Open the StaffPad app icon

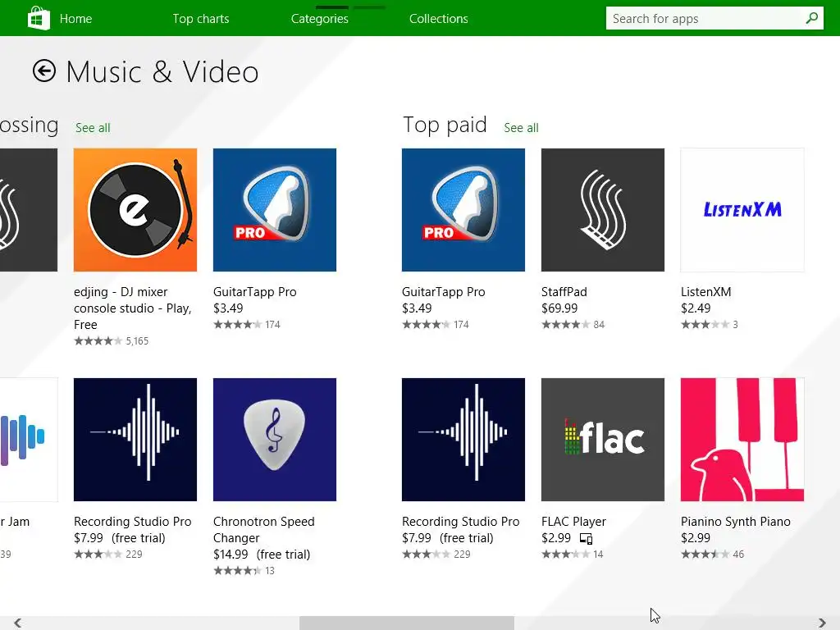603,210
